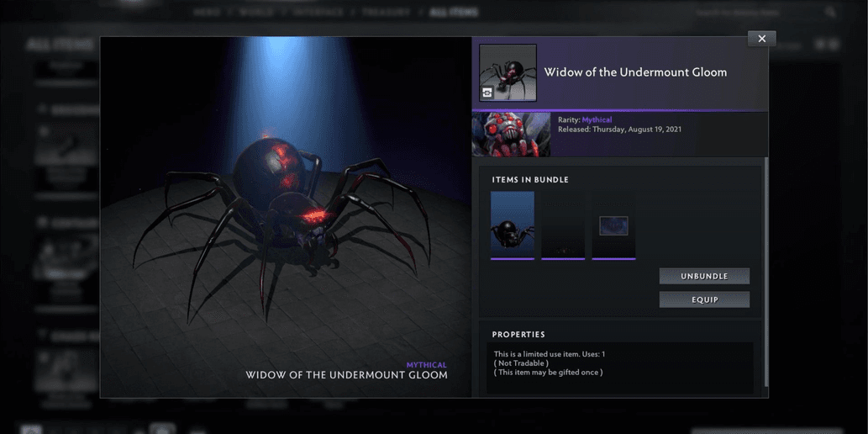Viewport: 868px width, 434px height.
Task: Select the spider courier item in bundle
Action: (x=513, y=225)
